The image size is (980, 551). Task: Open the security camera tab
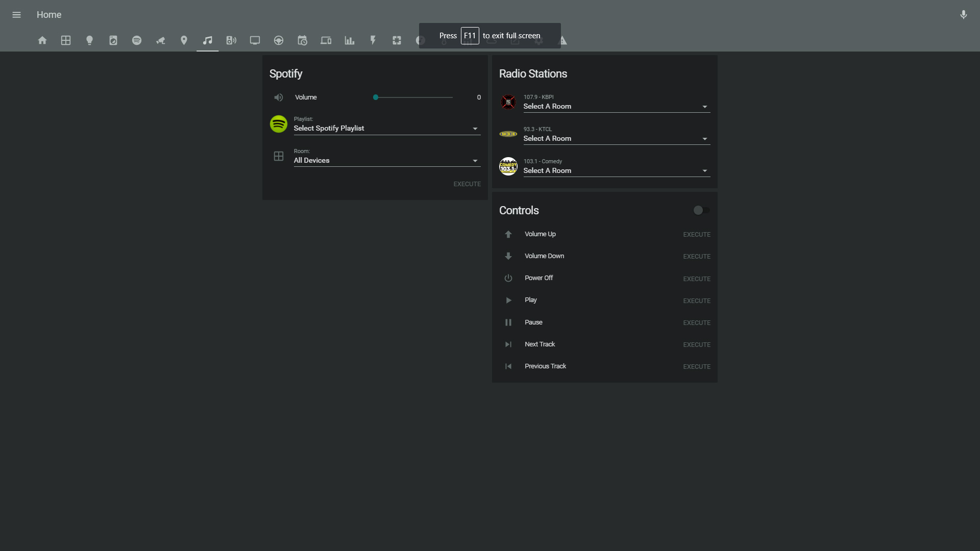pos(160,40)
